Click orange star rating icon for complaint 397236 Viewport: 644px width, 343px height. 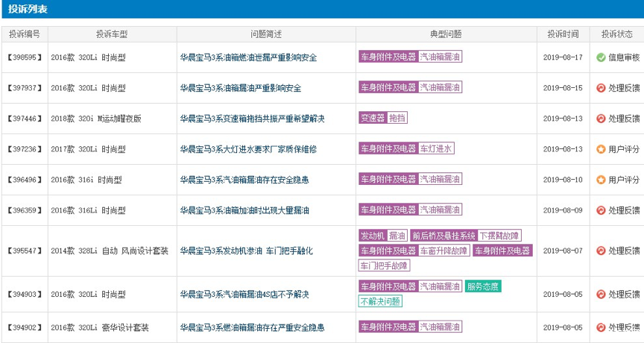coord(601,149)
